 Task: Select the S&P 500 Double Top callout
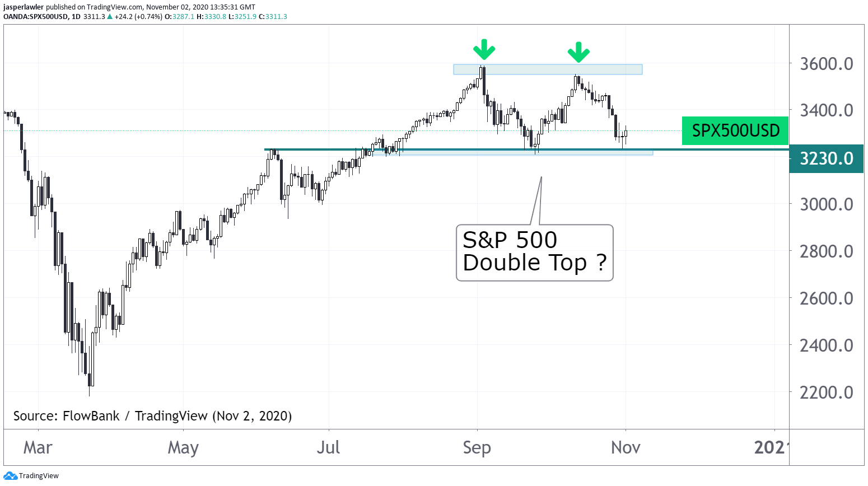pos(534,253)
